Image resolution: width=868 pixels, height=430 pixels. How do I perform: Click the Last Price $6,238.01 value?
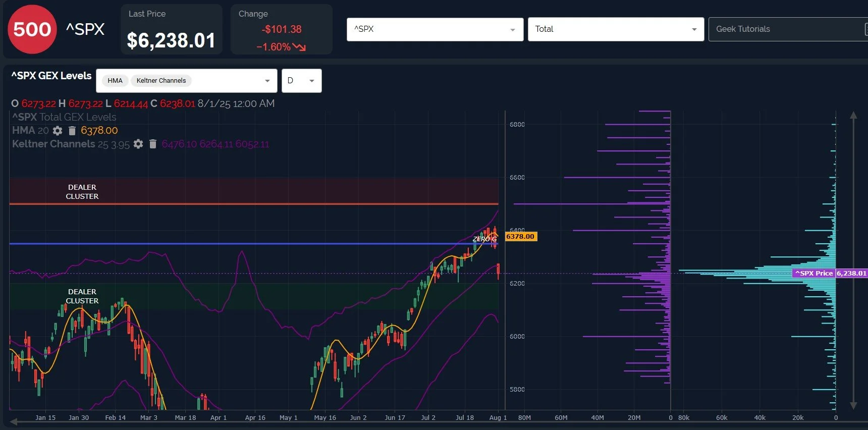[171, 40]
